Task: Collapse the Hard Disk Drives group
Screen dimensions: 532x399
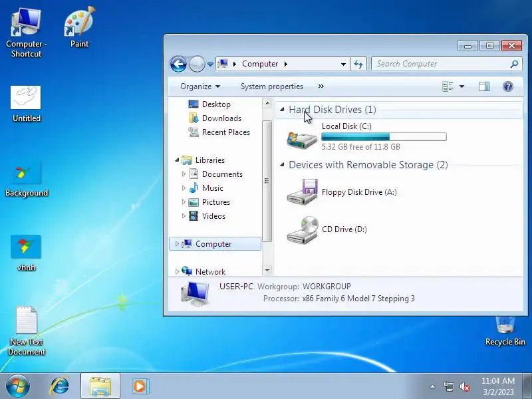Action: pyautogui.click(x=282, y=110)
